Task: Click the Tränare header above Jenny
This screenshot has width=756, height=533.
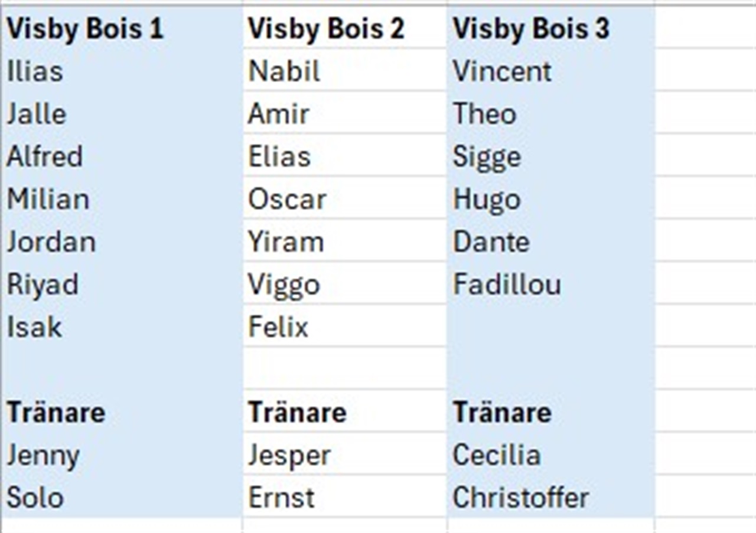Action: pyautogui.click(x=121, y=411)
